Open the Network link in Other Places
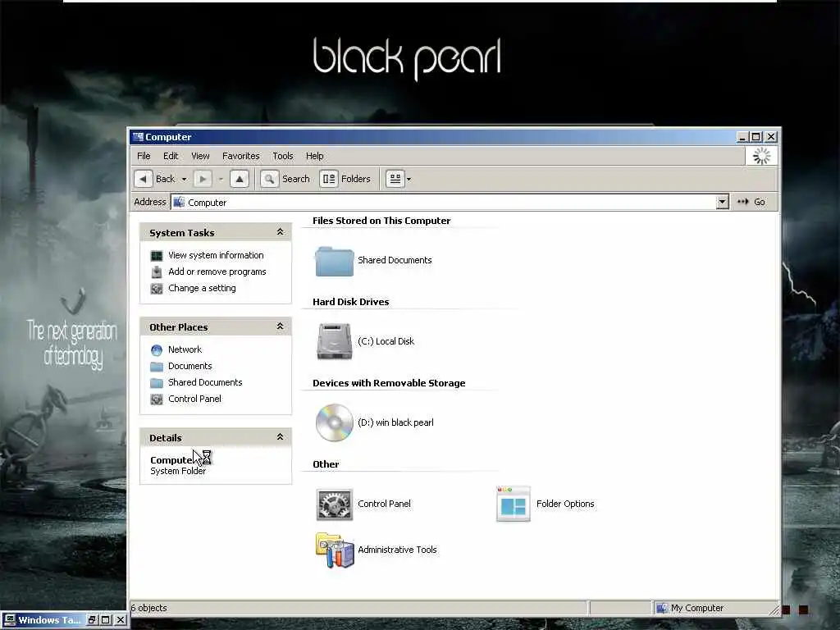Viewport: 840px width, 630px height. click(x=185, y=349)
